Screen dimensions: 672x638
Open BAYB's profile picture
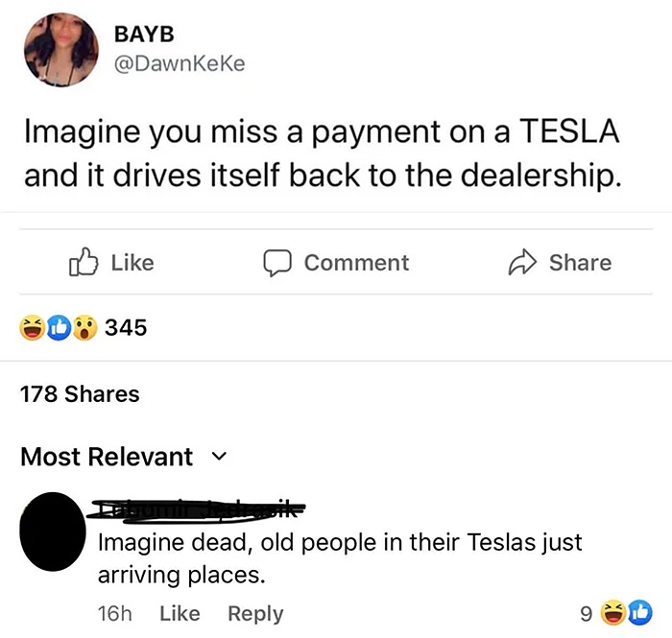(60, 50)
